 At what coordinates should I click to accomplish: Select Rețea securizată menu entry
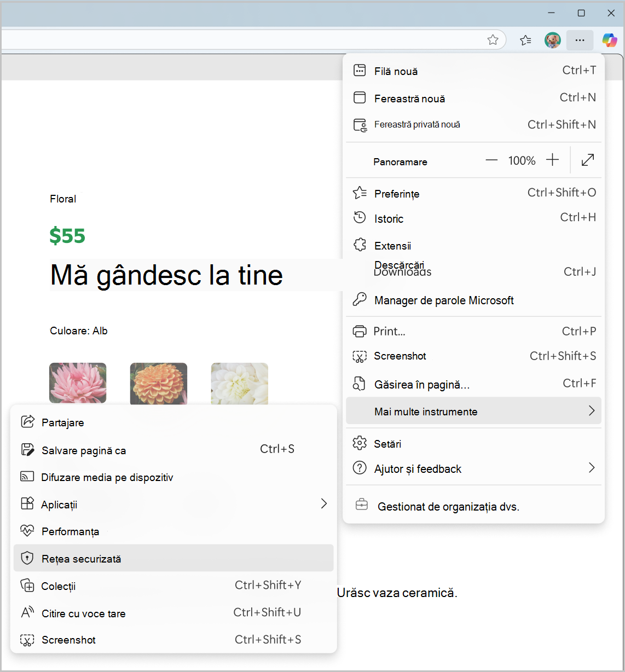point(173,558)
